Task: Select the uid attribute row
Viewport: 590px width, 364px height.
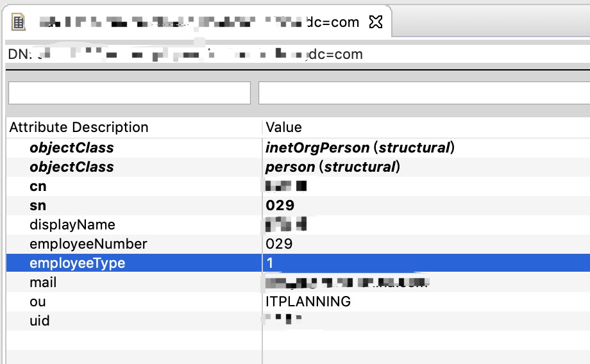Action: coord(298,321)
